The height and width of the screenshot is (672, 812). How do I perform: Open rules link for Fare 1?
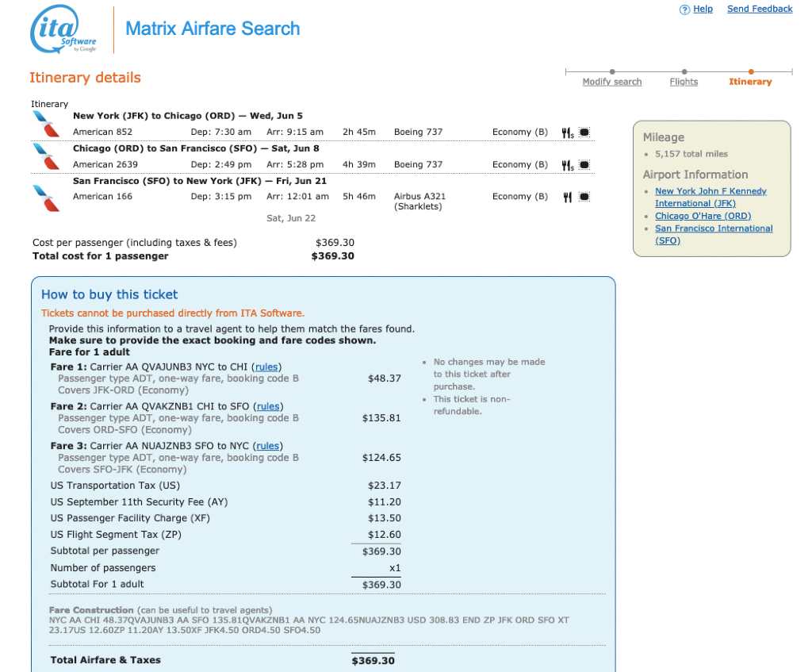point(266,367)
